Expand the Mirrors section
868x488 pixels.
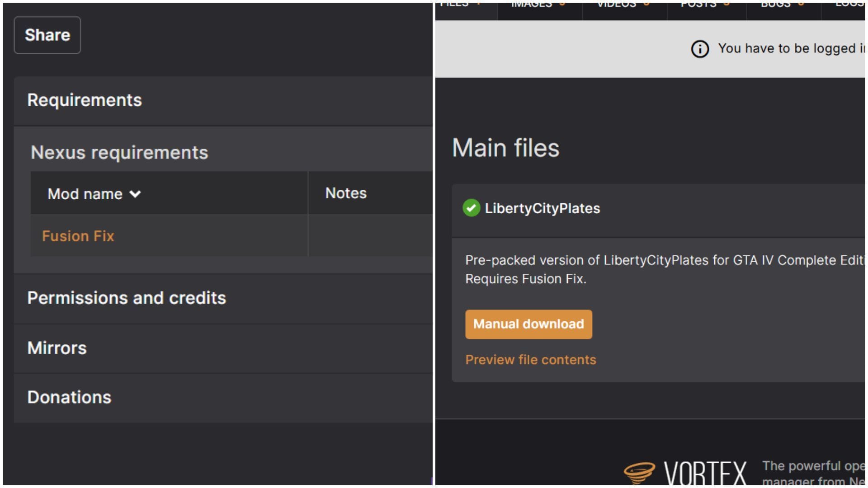click(x=57, y=348)
